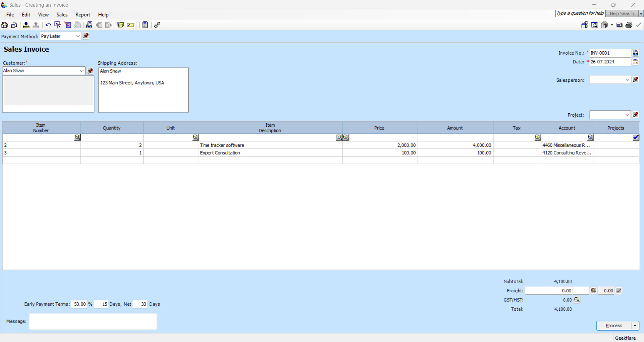
Task: Open the calculator from the toolbar
Action: click(x=145, y=25)
